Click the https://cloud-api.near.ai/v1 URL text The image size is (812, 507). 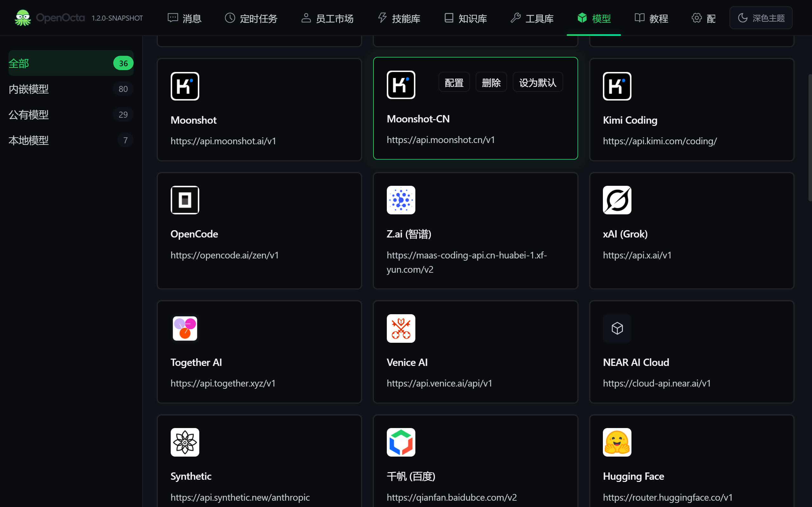[x=657, y=383]
